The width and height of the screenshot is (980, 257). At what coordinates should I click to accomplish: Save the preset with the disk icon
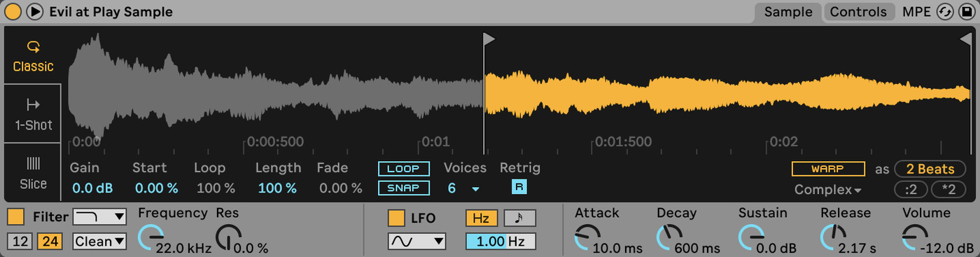(967, 12)
